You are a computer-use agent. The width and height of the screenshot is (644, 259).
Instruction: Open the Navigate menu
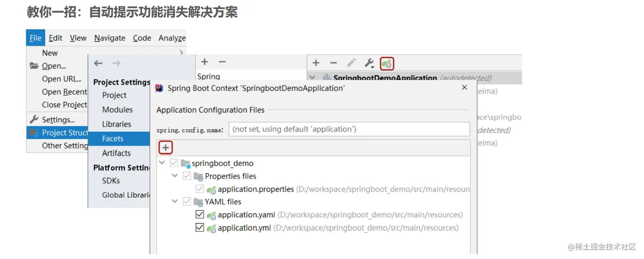tap(109, 38)
